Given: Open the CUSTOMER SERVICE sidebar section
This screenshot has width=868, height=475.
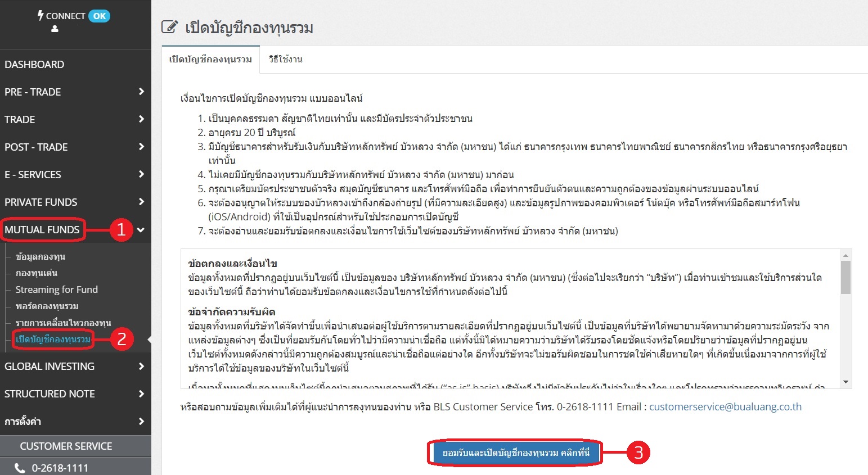Looking at the screenshot, I should [x=66, y=446].
